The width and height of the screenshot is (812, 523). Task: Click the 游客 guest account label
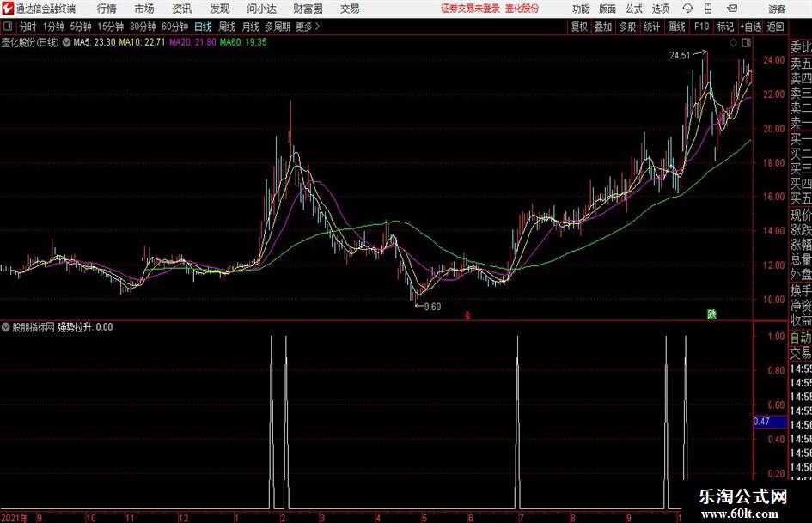click(777, 9)
